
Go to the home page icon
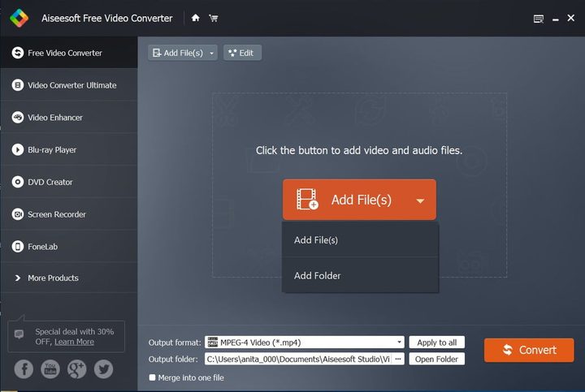click(x=196, y=18)
